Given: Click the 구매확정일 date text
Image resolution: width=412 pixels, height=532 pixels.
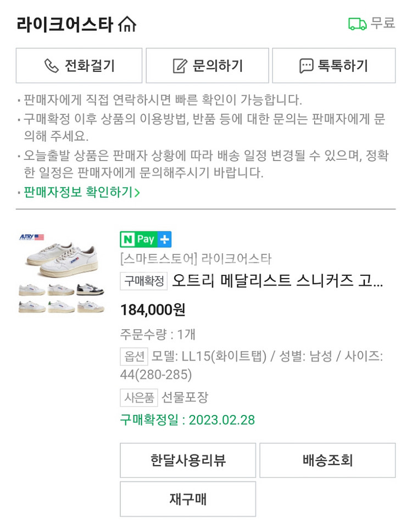Looking at the screenshot, I should pos(187,420).
